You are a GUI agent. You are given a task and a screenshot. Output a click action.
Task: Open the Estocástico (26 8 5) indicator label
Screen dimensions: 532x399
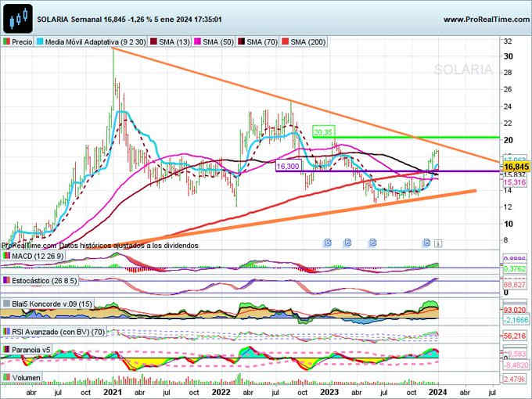click(x=40, y=281)
